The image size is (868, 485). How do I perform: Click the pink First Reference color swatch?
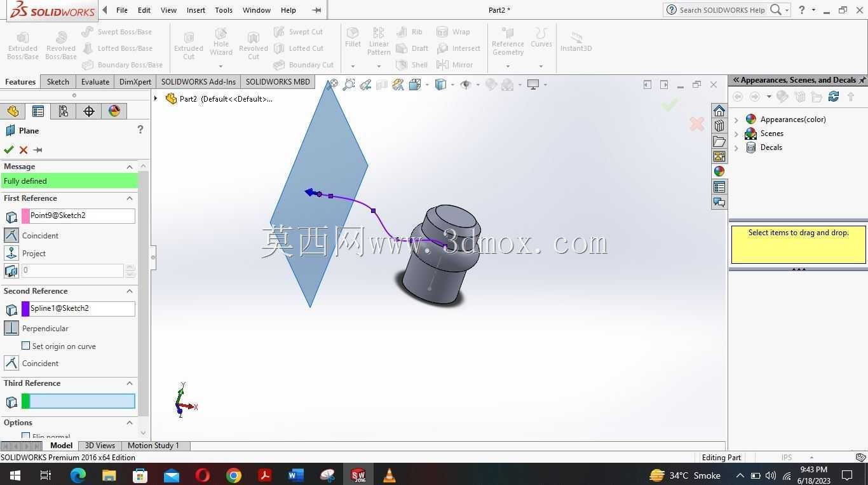[26, 216]
